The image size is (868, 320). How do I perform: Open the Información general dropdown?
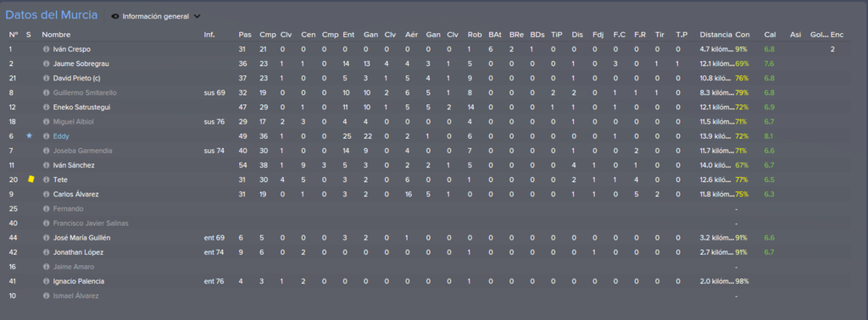[156, 17]
